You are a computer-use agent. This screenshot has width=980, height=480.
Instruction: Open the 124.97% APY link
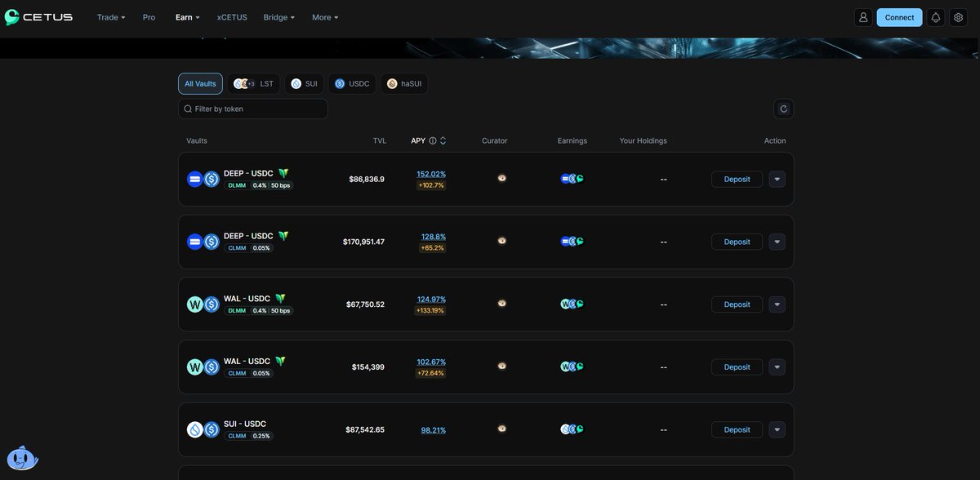(x=431, y=299)
